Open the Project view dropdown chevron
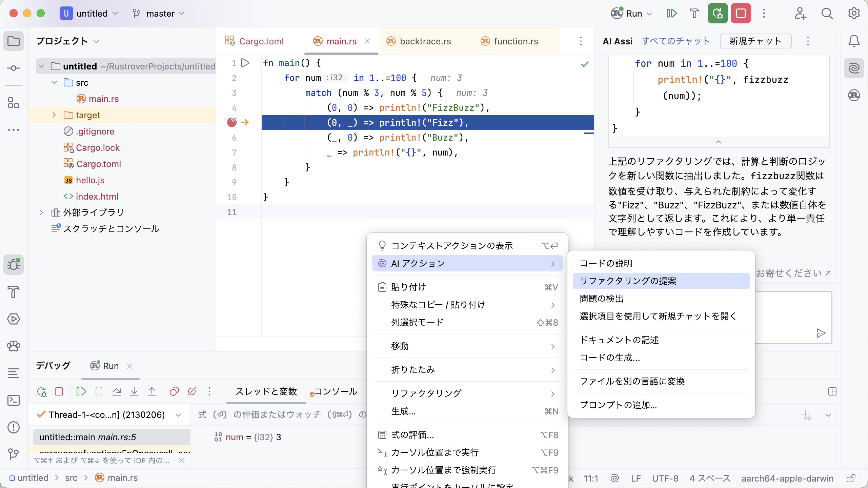Screen dimensions: 868x488 point(96,42)
